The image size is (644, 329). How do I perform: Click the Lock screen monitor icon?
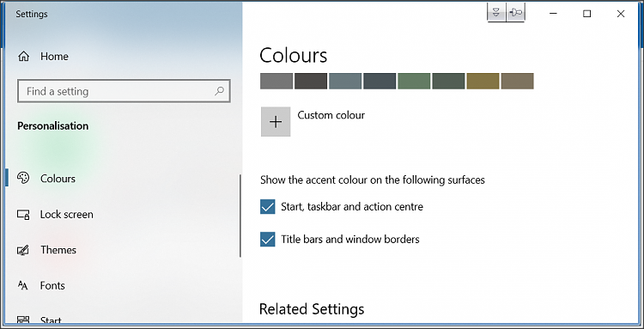pos(23,214)
